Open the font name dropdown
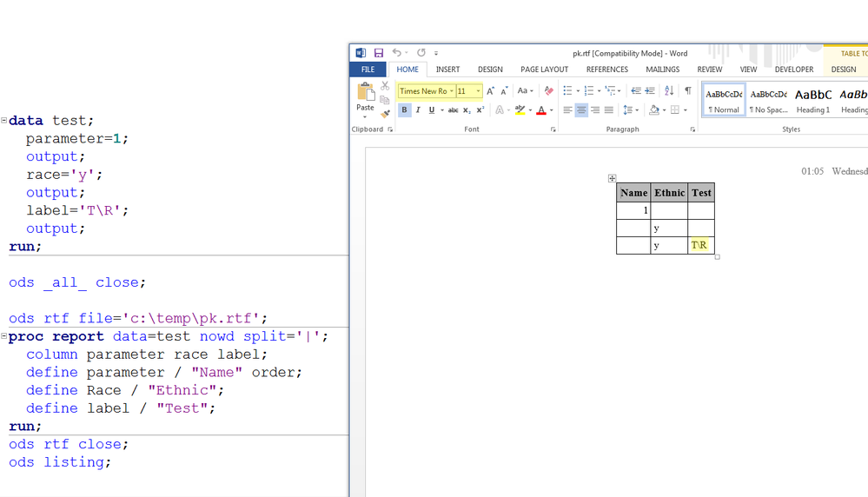 [x=452, y=91]
